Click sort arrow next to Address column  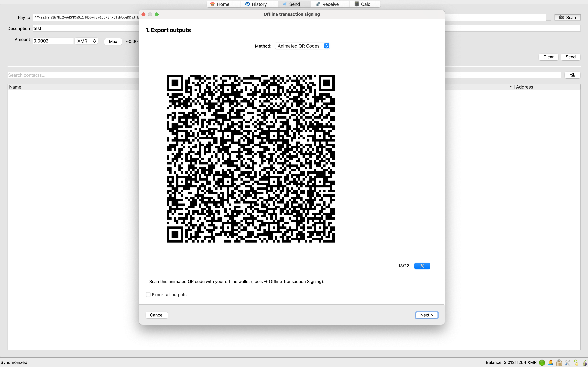coord(511,87)
